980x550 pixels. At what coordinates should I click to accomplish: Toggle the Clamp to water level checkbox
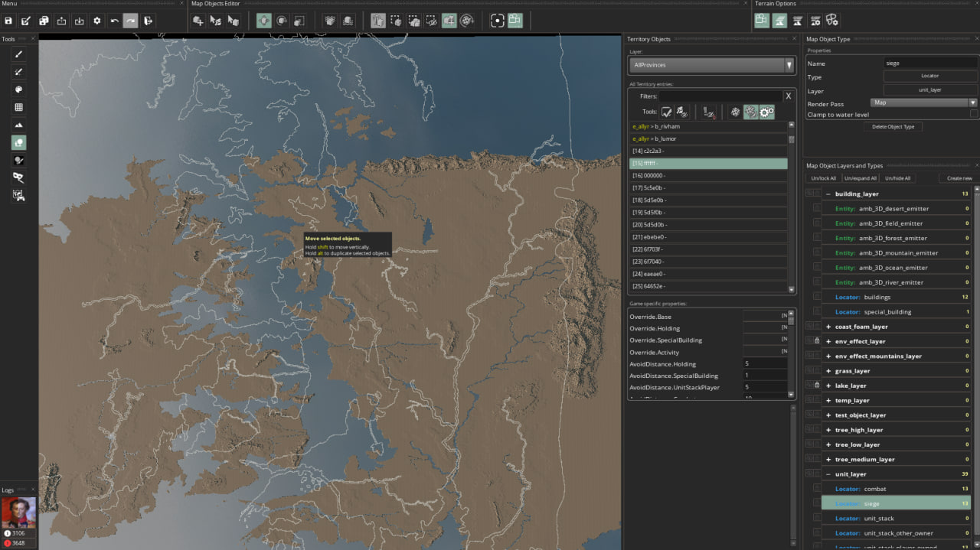pos(973,112)
